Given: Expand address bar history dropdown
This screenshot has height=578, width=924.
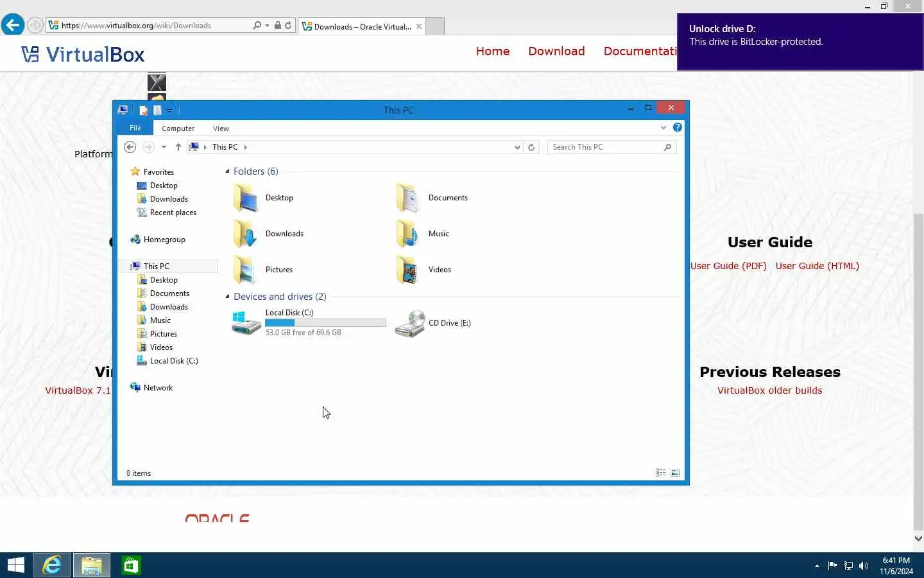Looking at the screenshot, I should tap(517, 147).
